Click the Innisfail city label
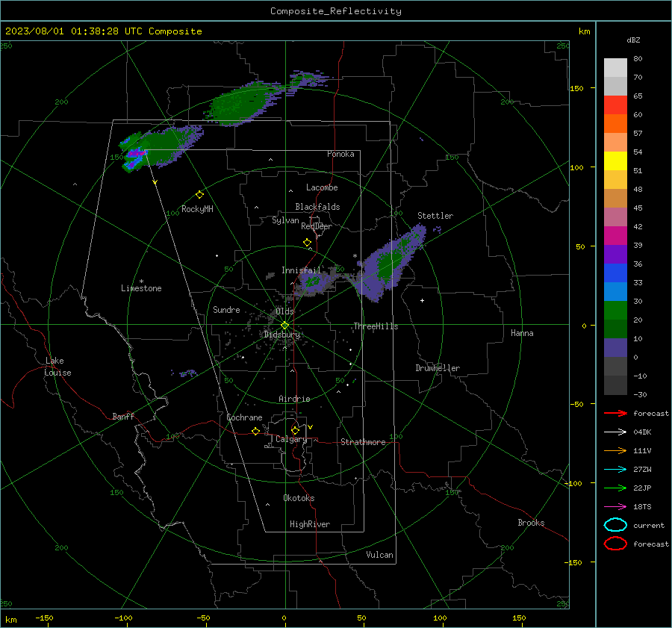 pyautogui.click(x=301, y=270)
